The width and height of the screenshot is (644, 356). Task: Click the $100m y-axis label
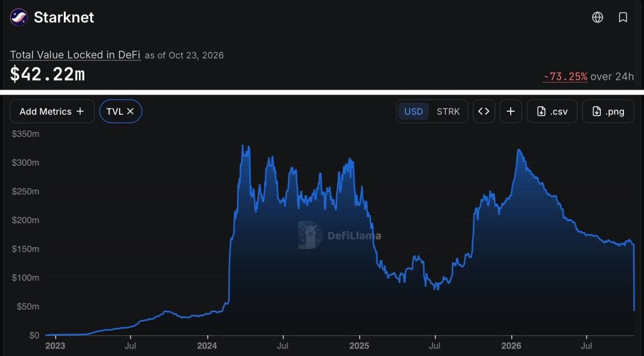(x=25, y=277)
